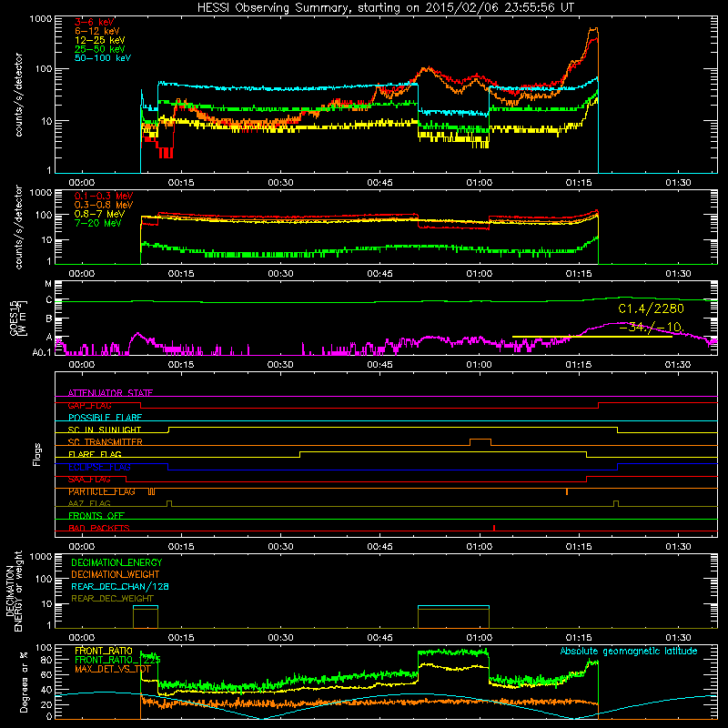Click the Flags vertical axis label
Image resolution: width=728 pixels, height=728 pixels.
pyautogui.click(x=37, y=454)
